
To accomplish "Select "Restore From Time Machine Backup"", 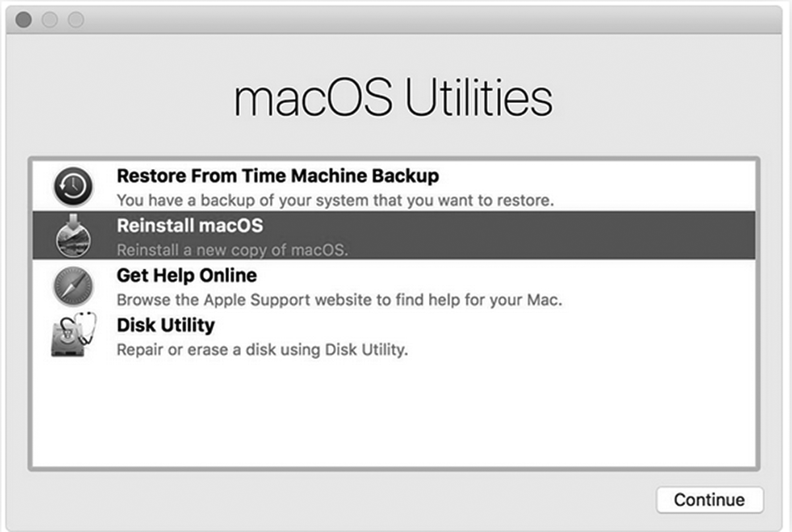I will [277, 176].
